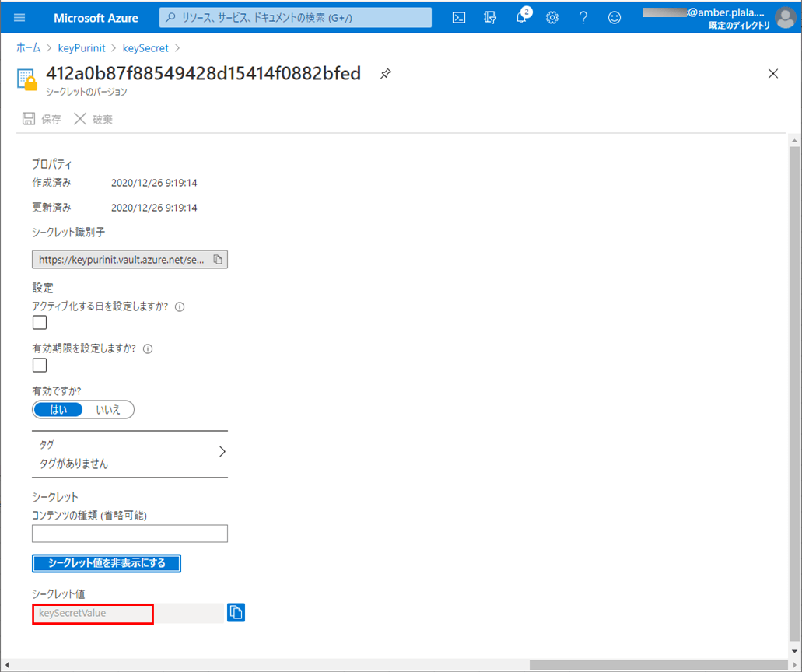The height and width of the screenshot is (672, 802).
Task: Go to keyPurinit in the breadcrumb
Action: point(82,48)
